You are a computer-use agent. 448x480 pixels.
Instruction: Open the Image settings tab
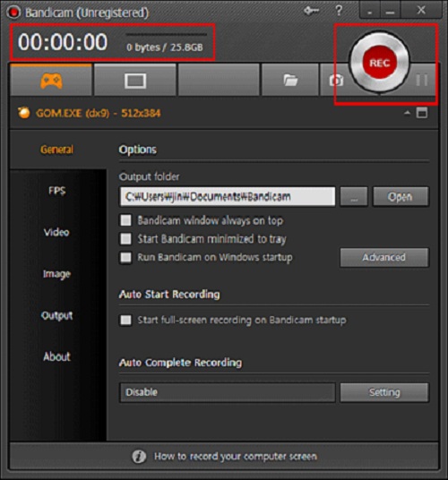click(57, 274)
